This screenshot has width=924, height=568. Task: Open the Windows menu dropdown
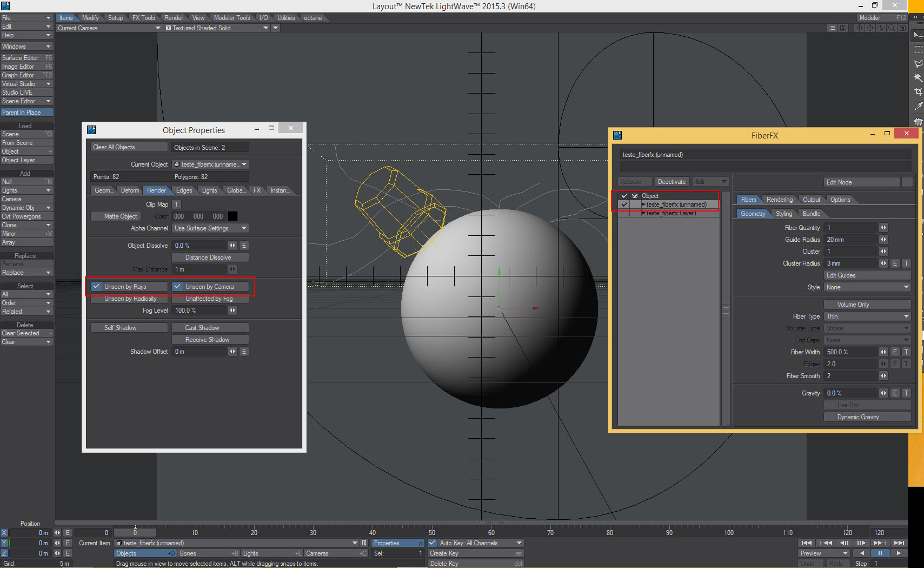[x=26, y=47]
